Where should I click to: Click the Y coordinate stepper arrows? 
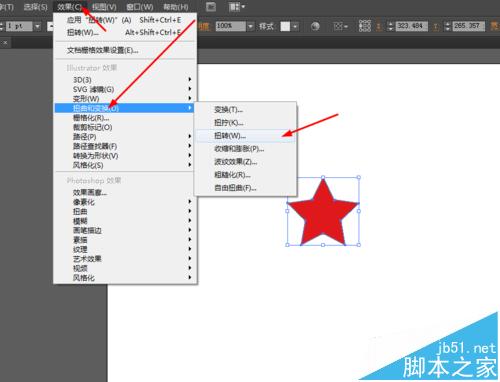tap(448, 26)
